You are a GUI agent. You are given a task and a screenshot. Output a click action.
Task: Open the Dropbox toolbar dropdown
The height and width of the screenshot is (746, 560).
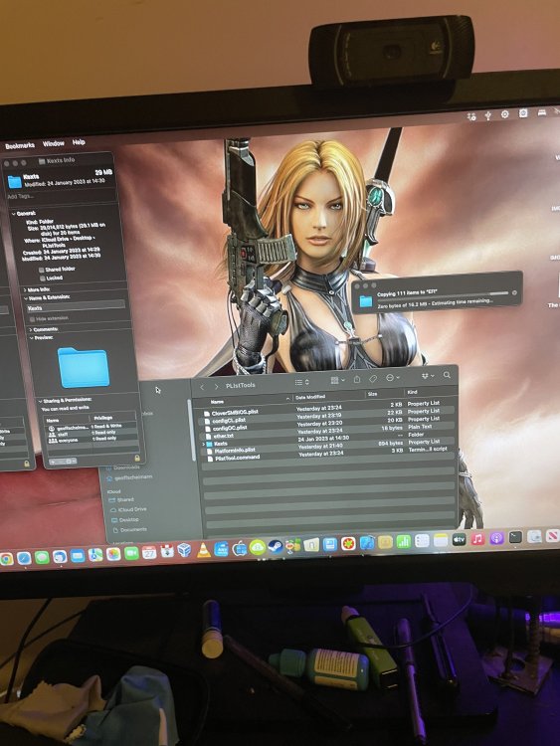point(428,376)
